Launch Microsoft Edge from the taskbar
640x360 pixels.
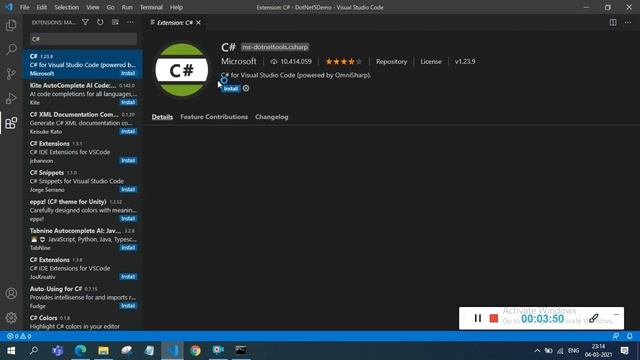(x=80, y=351)
